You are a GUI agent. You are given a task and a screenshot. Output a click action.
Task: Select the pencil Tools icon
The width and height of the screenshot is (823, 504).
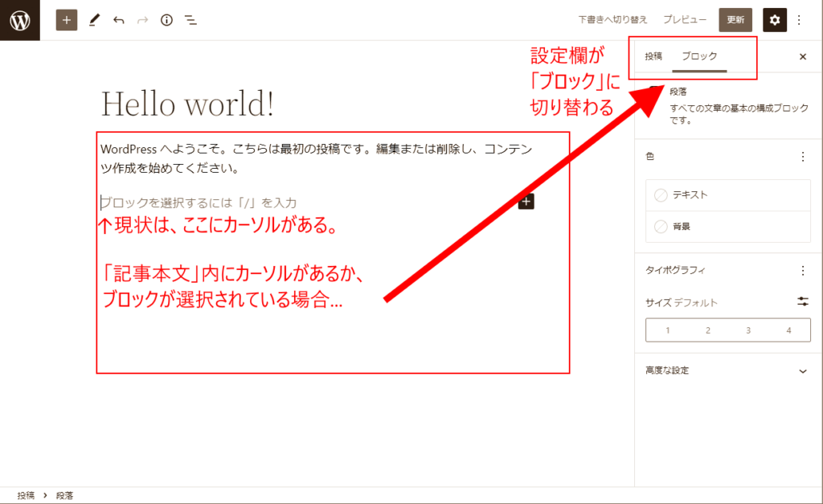pyautogui.click(x=94, y=20)
